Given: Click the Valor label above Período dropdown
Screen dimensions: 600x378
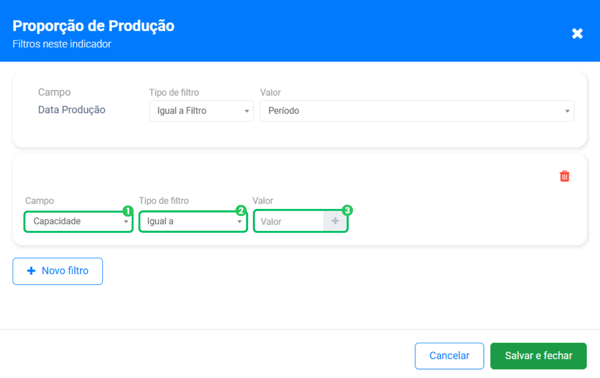Looking at the screenshot, I should [x=270, y=93].
